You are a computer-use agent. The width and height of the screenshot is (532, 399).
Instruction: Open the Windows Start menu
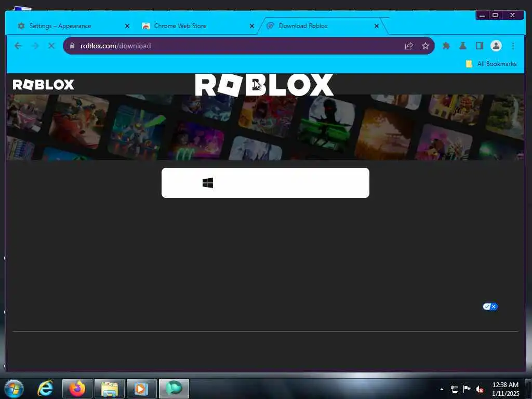coord(14,389)
